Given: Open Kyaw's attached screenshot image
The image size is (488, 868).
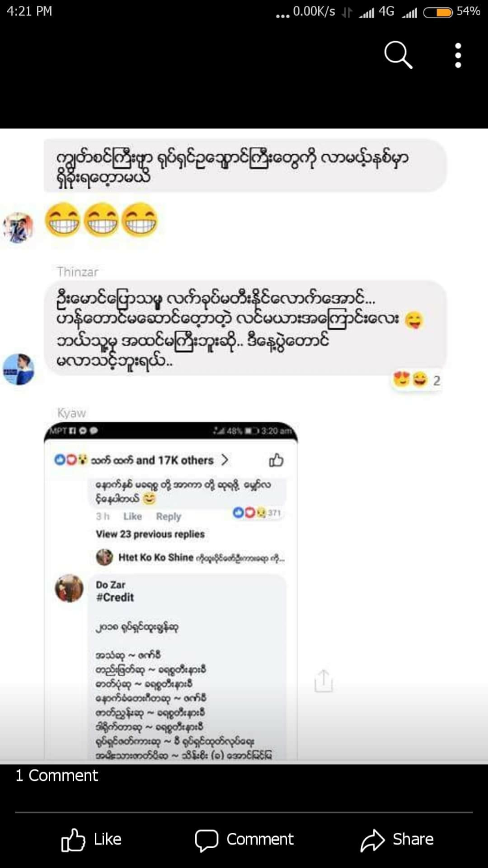Looking at the screenshot, I should tap(170, 590).
